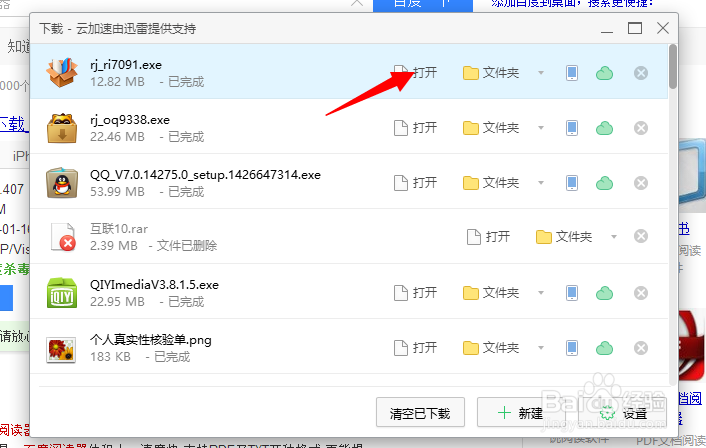The height and width of the screenshot is (448, 706).
Task: Send rj_ri7091.exe to phone icon
Action: (x=572, y=73)
